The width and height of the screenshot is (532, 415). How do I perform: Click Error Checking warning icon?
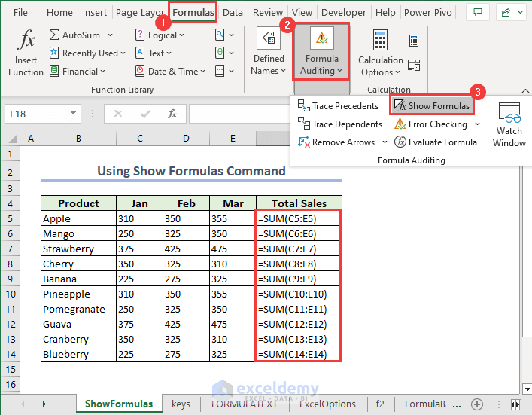400,124
